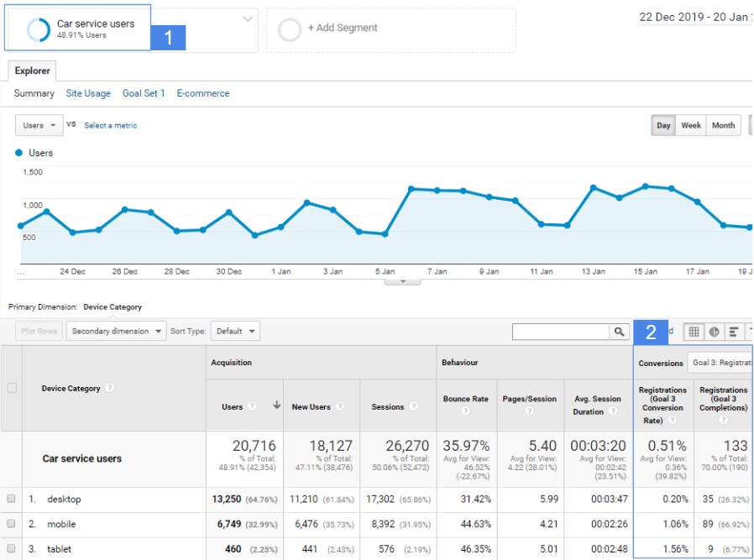This screenshot has height=560, width=754.
Task: Click the Plot Rows button
Action: pyautogui.click(x=39, y=331)
